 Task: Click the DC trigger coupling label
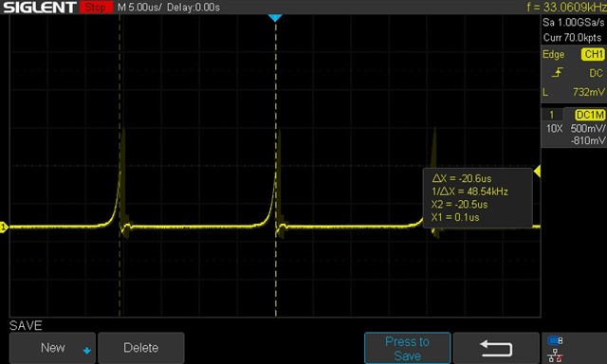pos(596,73)
